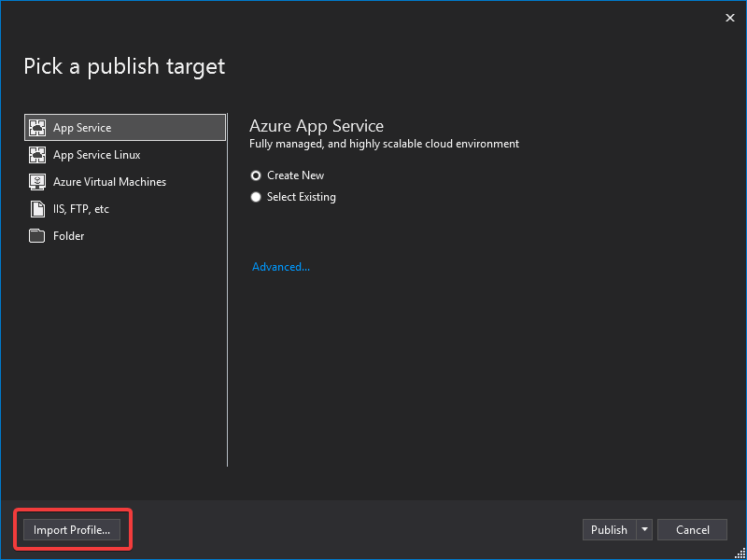Click the Azure App Service heading

tap(317, 126)
